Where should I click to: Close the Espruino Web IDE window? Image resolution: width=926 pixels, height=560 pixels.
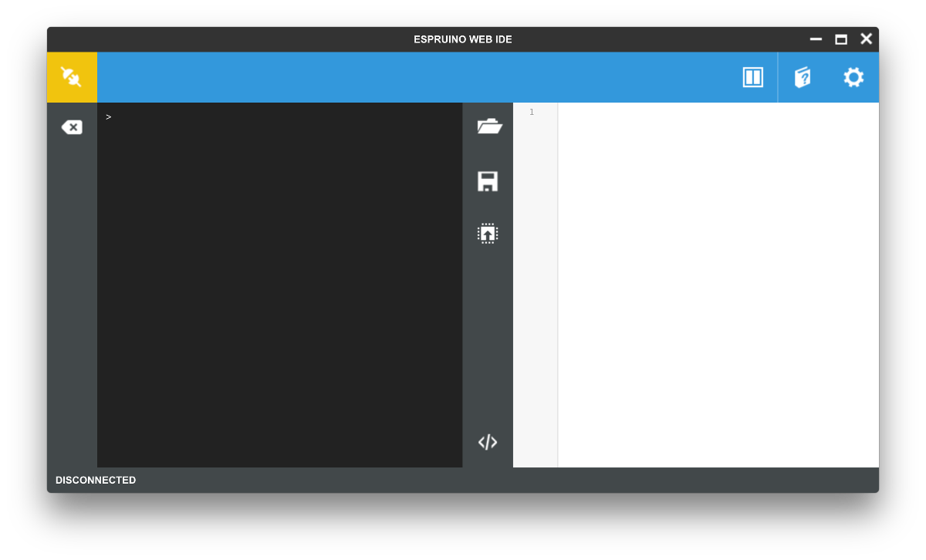[x=867, y=39]
